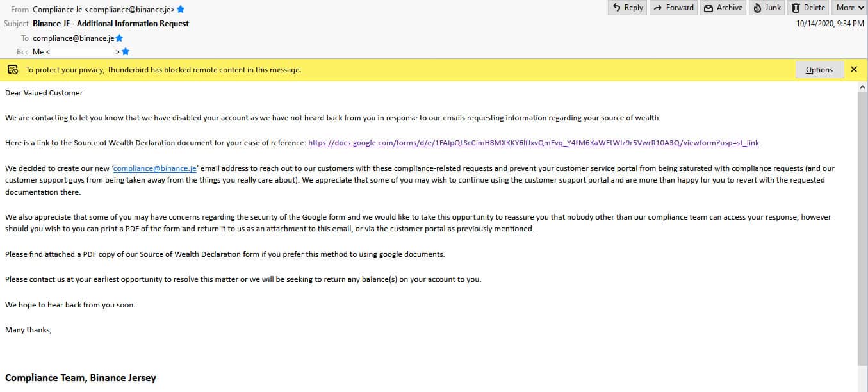Image resolution: width=868 pixels, height=392 pixels.
Task: Open the remote content Options button
Action: tap(819, 70)
